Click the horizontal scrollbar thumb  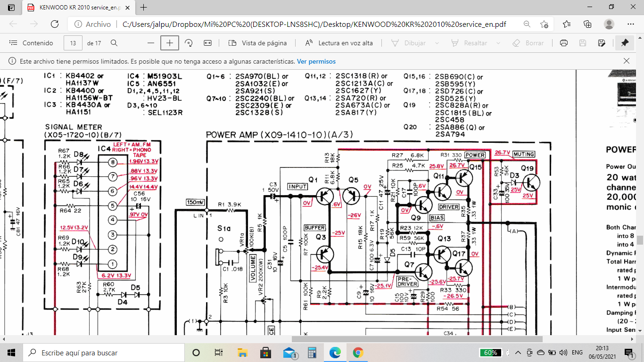pos(417,339)
